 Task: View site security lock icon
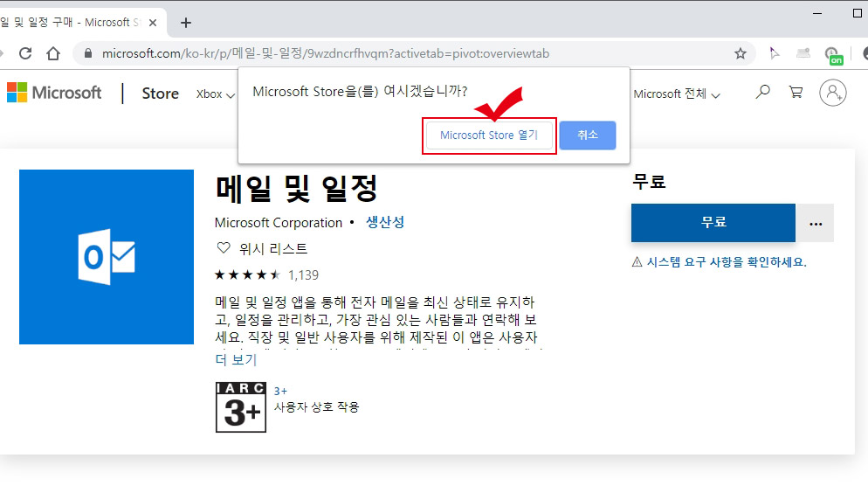coord(87,53)
